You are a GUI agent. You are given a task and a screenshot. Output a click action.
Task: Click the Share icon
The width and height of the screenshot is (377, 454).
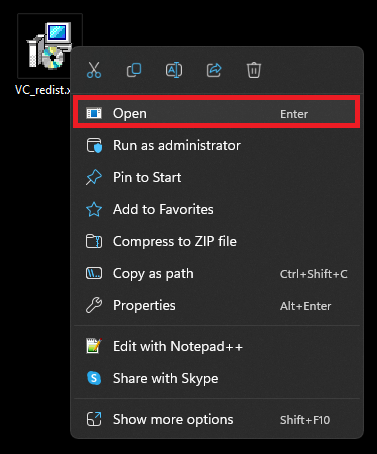click(214, 70)
